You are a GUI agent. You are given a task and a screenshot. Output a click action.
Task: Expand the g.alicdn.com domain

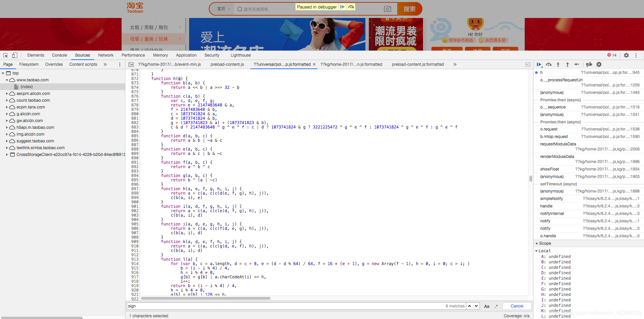point(7,114)
